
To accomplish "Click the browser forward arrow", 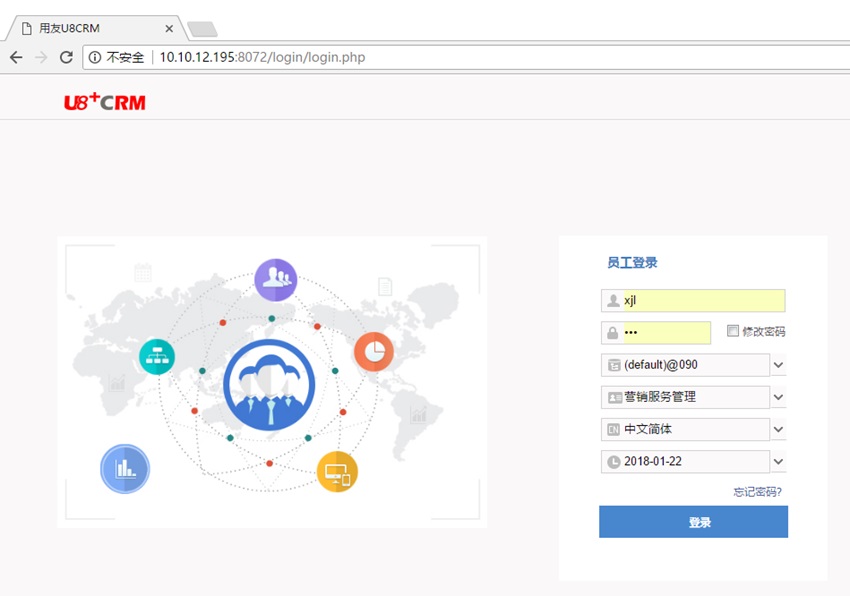I will 41,57.
